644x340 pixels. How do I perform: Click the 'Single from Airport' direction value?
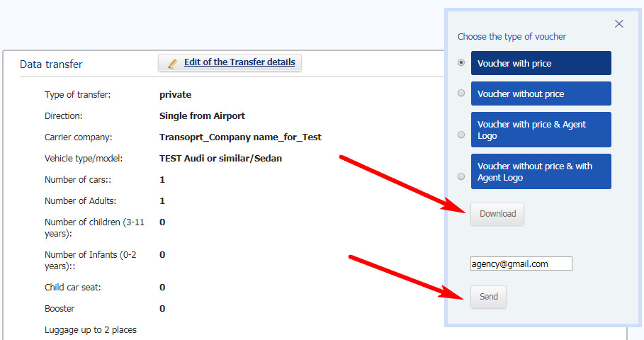click(202, 115)
